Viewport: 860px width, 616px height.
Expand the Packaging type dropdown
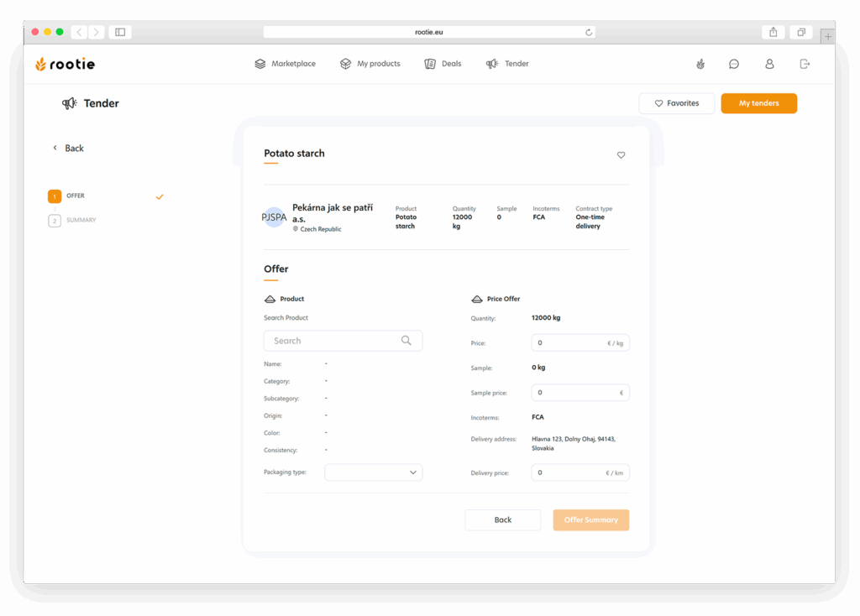coord(374,472)
